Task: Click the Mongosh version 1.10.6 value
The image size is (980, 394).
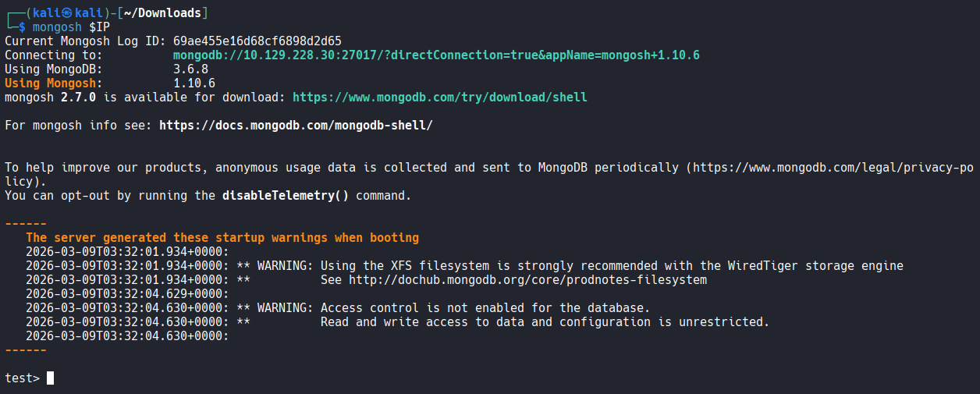Action: (x=194, y=83)
